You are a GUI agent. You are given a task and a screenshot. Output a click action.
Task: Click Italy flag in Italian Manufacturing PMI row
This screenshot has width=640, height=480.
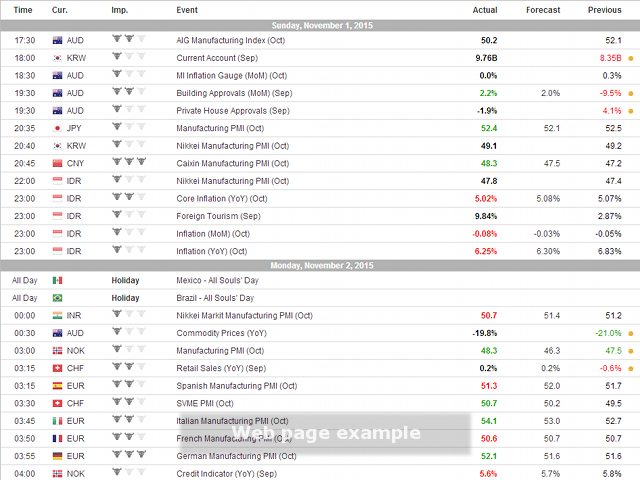[58, 421]
